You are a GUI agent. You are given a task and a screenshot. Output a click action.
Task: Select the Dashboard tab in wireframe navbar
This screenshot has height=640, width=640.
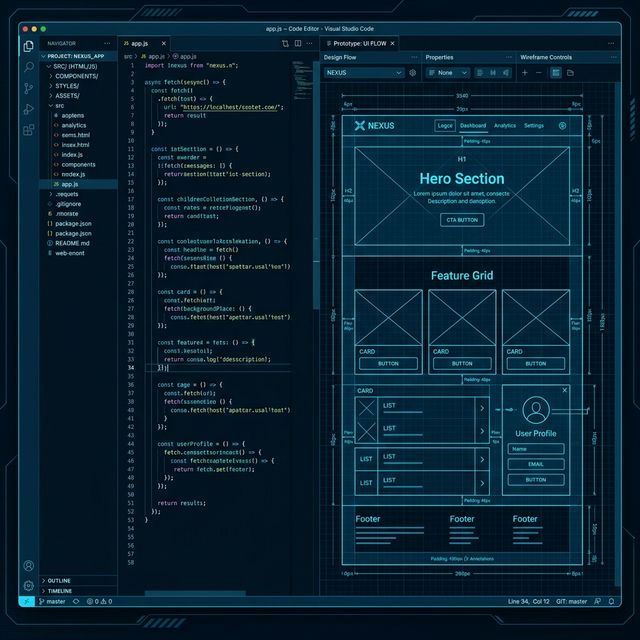tap(473, 126)
